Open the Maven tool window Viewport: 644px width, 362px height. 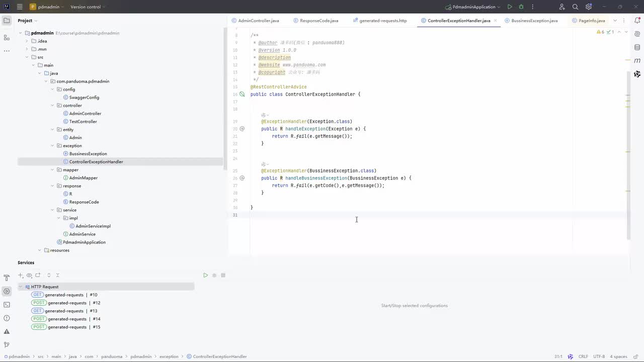click(637, 61)
